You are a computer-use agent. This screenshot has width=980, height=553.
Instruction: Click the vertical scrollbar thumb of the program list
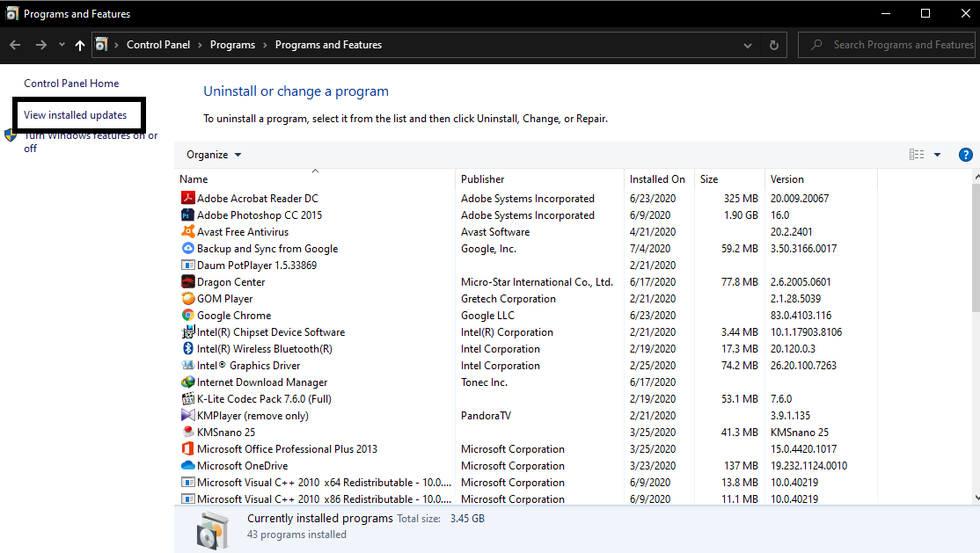coord(976,247)
